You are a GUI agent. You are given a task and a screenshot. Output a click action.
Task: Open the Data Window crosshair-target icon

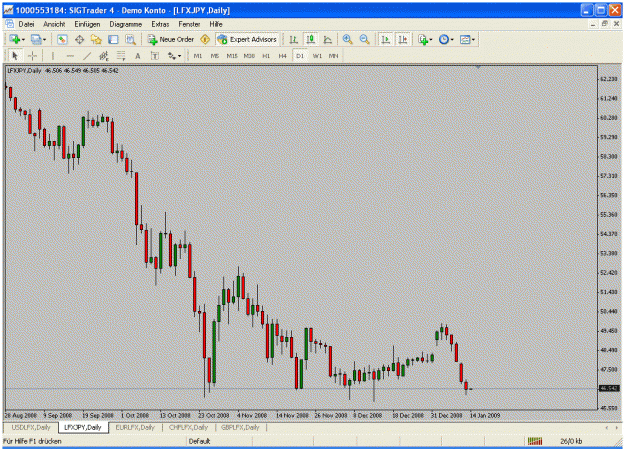[79, 39]
